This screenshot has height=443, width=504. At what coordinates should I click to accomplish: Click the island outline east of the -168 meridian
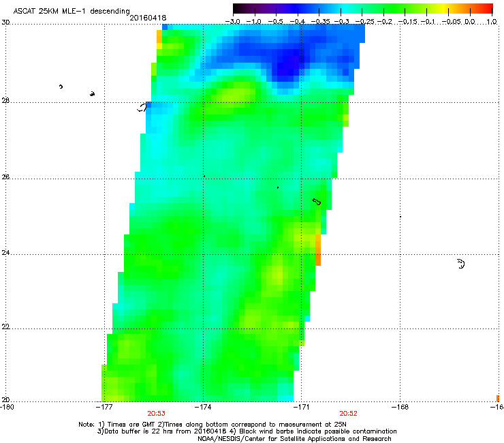(x=461, y=264)
